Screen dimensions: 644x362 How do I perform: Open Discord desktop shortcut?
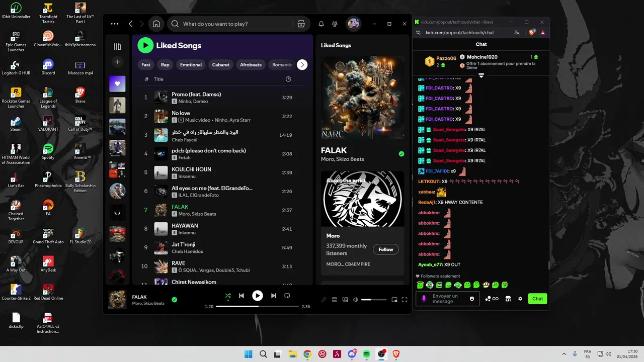(x=48, y=67)
